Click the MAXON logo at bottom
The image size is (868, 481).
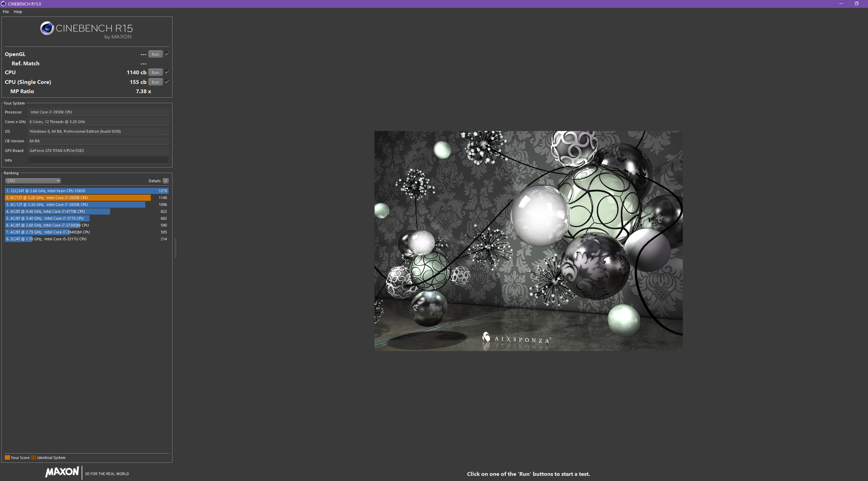pos(62,472)
